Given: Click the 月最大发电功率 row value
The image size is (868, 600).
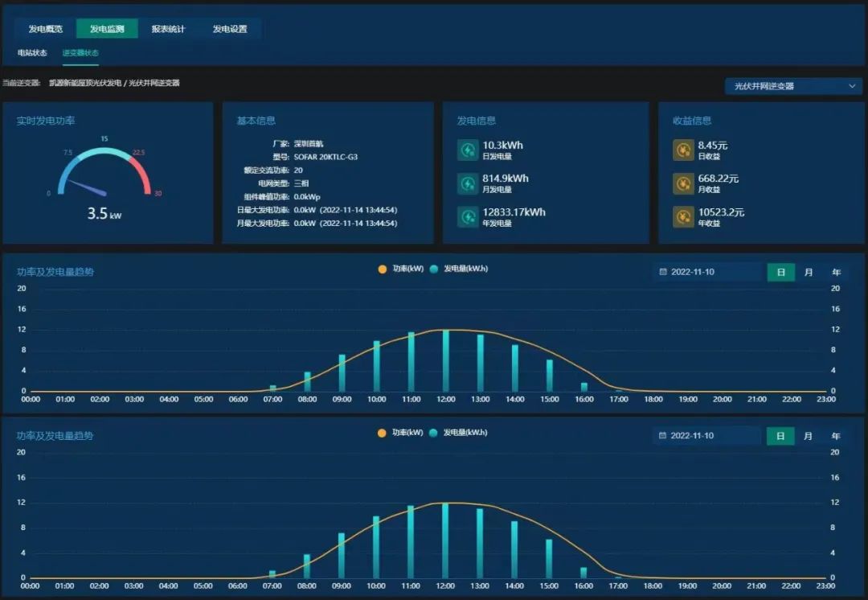Looking at the screenshot, I should 346,224.
